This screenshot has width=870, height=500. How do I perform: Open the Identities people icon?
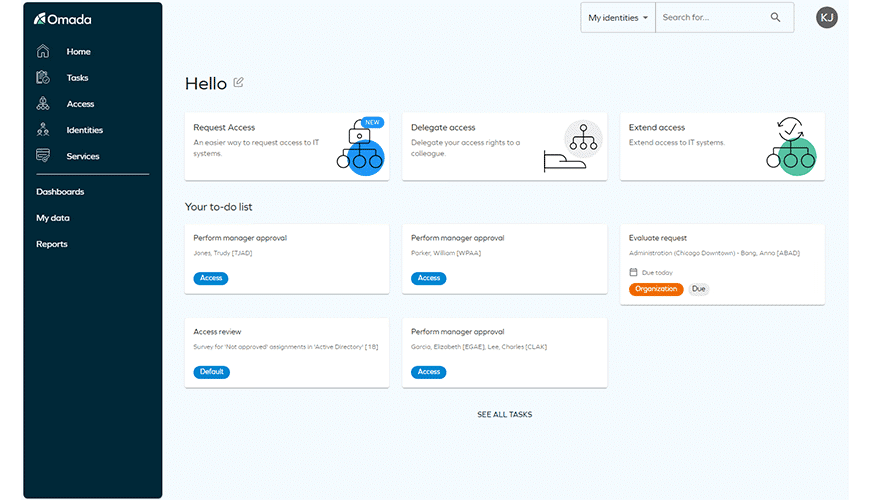pyautogui.click(x=43, y=130)
